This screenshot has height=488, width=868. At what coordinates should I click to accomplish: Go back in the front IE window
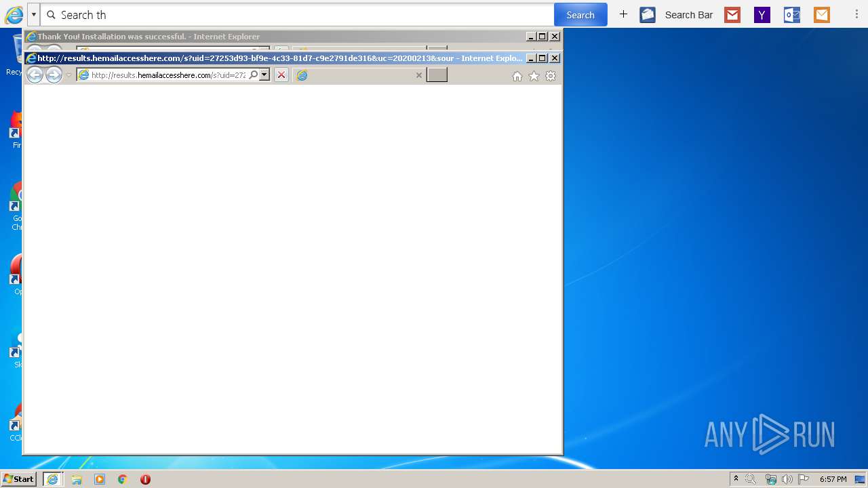(x=35, y=75)
